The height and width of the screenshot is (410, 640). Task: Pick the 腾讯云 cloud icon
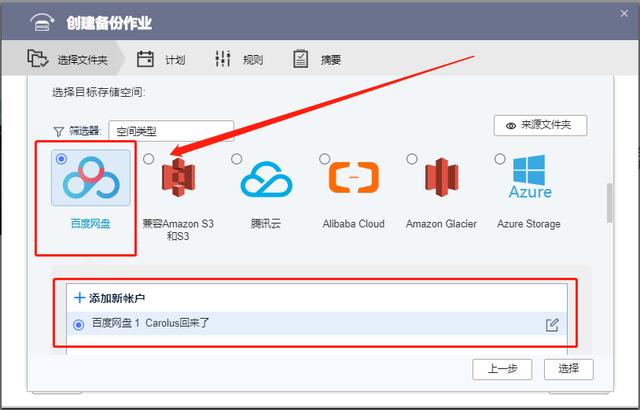coord(266,180)
